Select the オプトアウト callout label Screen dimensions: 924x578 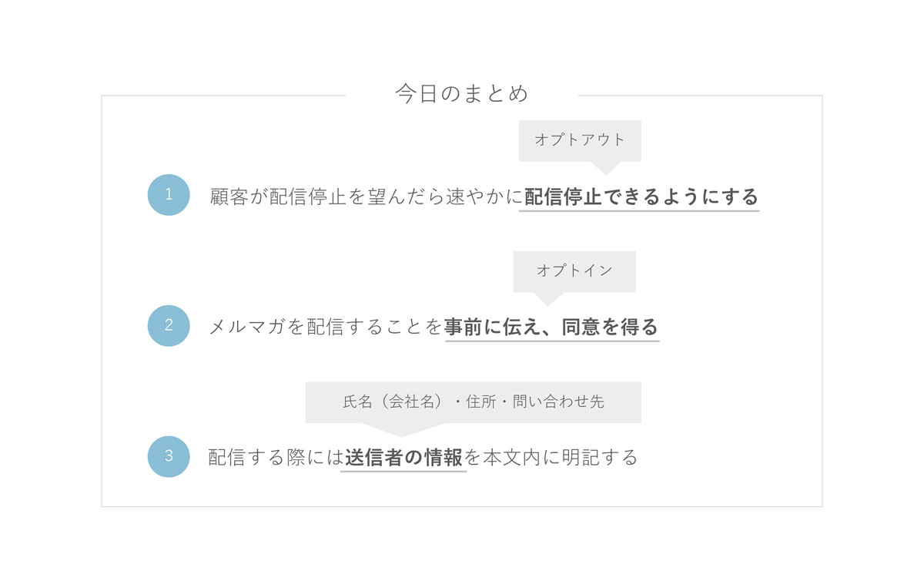tap(580, 140)
